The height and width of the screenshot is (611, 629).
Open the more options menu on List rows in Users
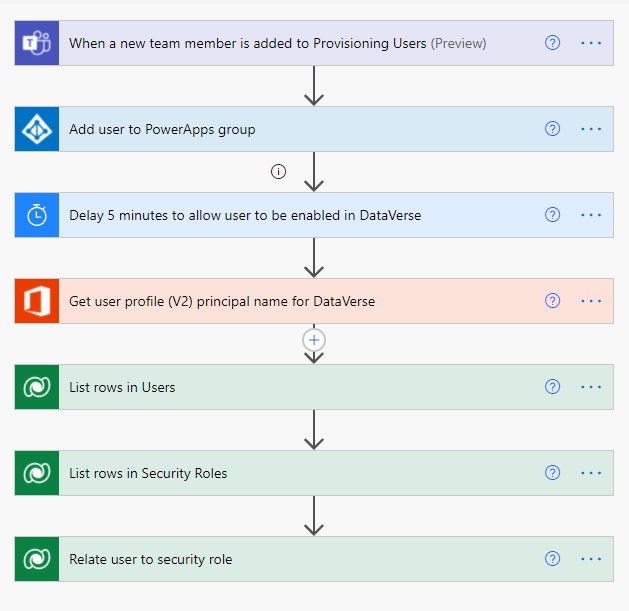[x=591, y=387]
